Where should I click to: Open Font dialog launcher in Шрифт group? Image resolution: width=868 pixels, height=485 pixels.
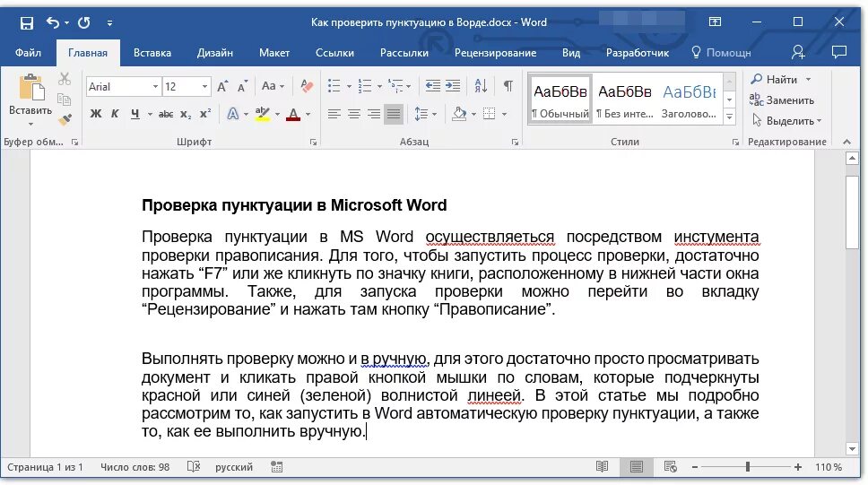pos(313,143)
